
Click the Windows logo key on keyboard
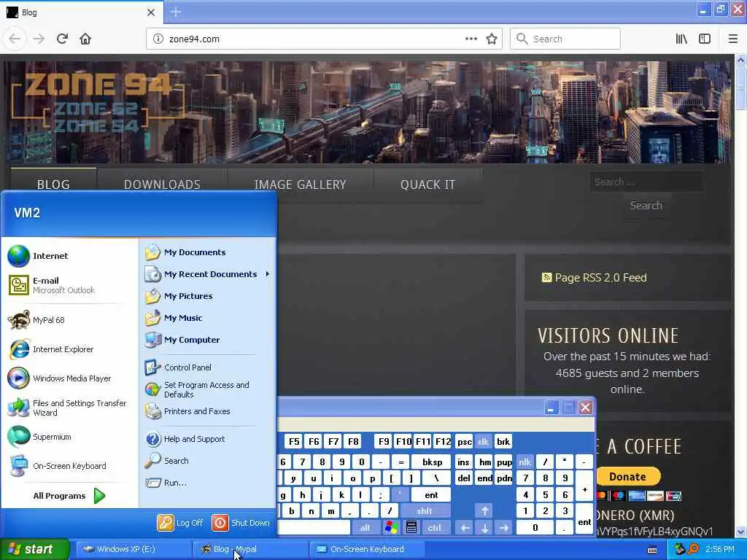[x=392, y=528]
